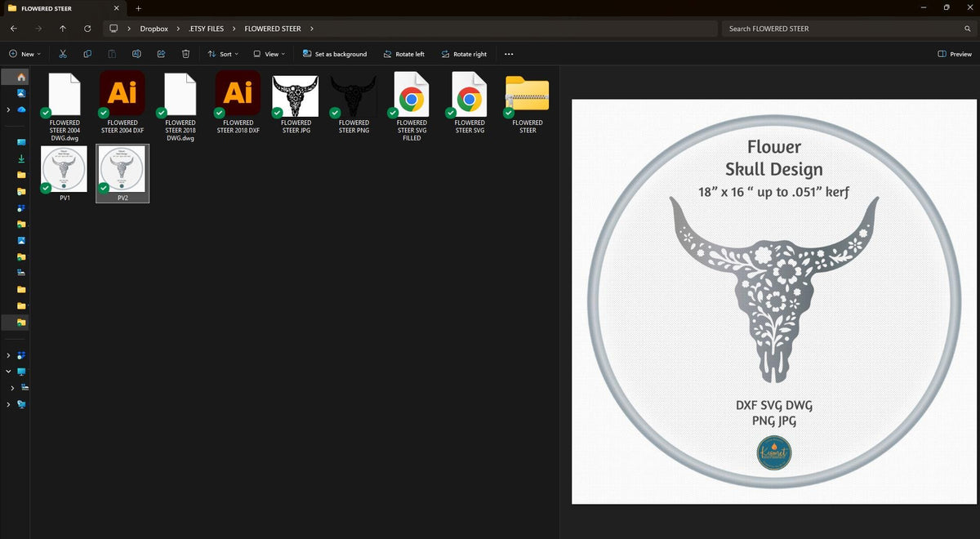Select FLOWERED STEER 2018 DXF Illustrator file
Viewport: 980px width, 539px height.
[238, 104]
